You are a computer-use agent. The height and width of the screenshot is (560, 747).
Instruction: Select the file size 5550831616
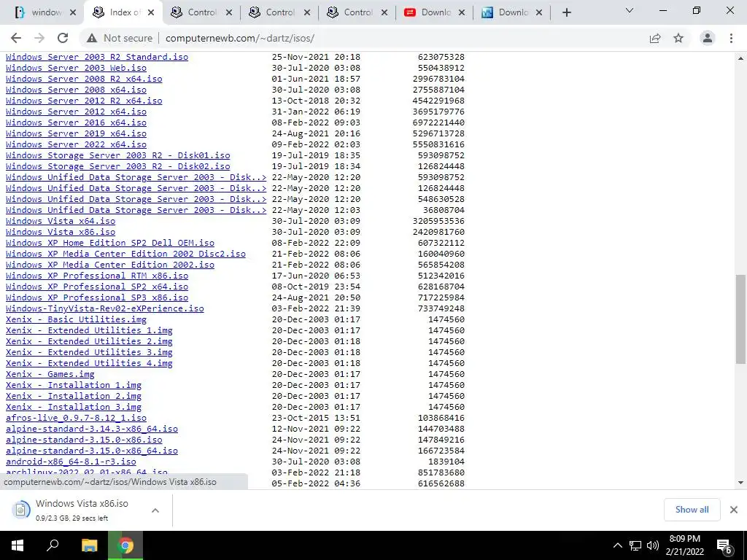438,144
